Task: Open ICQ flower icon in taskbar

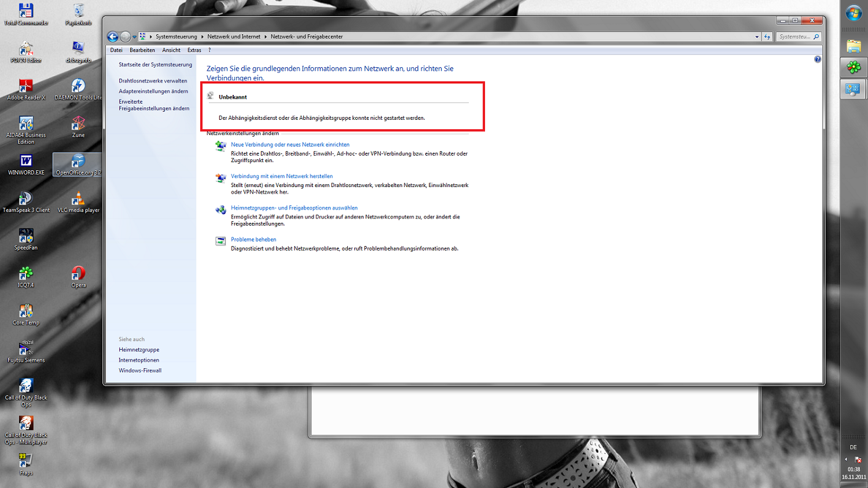Action: [854, 67]
